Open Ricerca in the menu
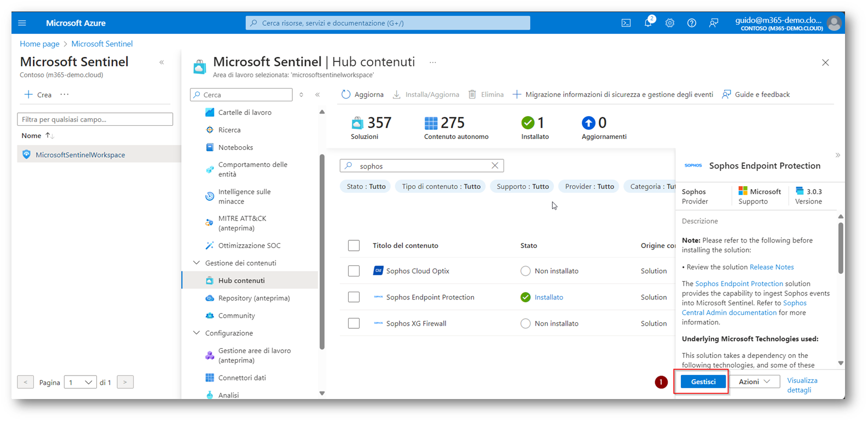Image resolution: width=868 pixels, height=422 pixels. coord(229,130)
